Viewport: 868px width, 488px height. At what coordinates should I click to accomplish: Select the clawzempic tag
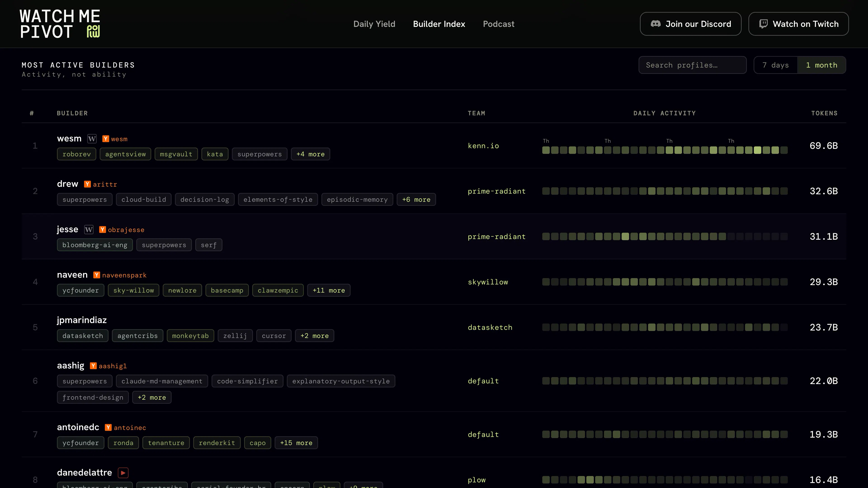(x=278, y=291)
